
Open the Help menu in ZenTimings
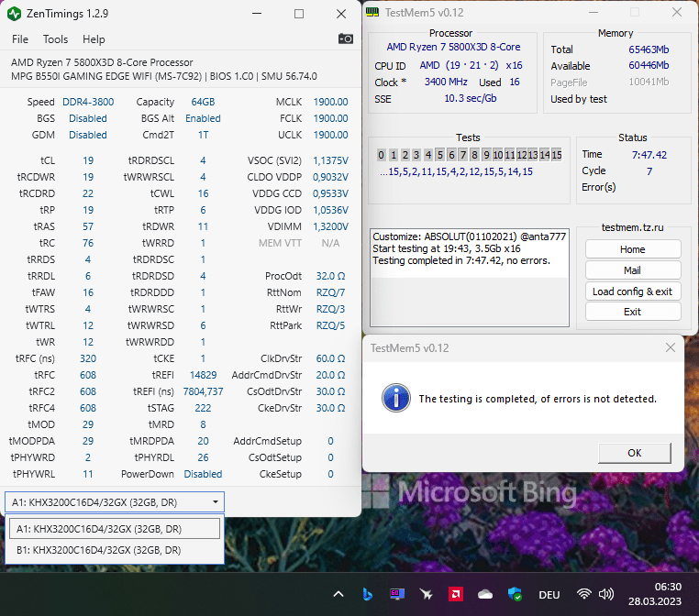pos(94,39)
